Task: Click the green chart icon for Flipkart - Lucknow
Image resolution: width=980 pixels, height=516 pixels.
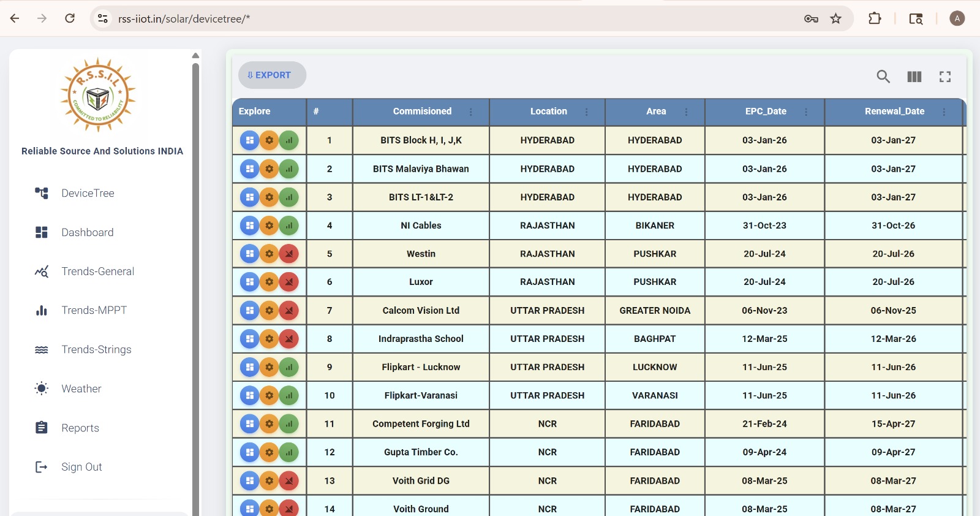Action: click(288, 367)
